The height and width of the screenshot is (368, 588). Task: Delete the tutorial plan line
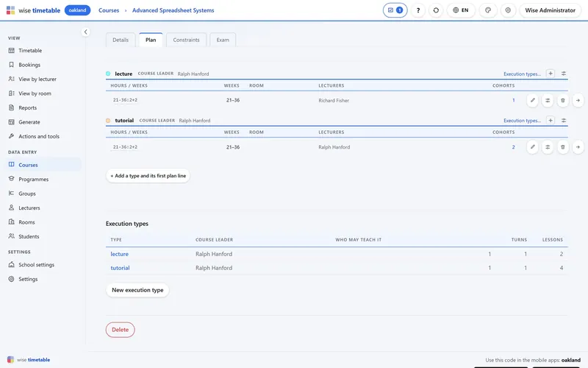click(x=562, y=146)
